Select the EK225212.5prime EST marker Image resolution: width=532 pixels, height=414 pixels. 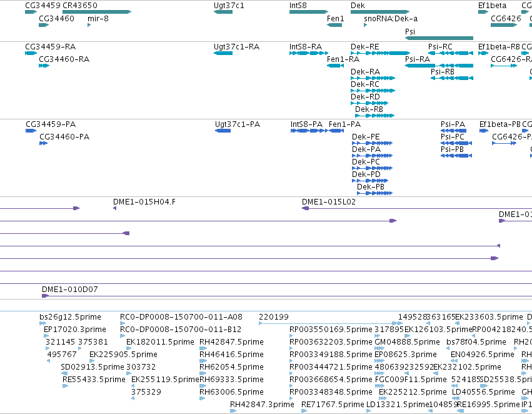pyautogui.click(x=381, y=398)
